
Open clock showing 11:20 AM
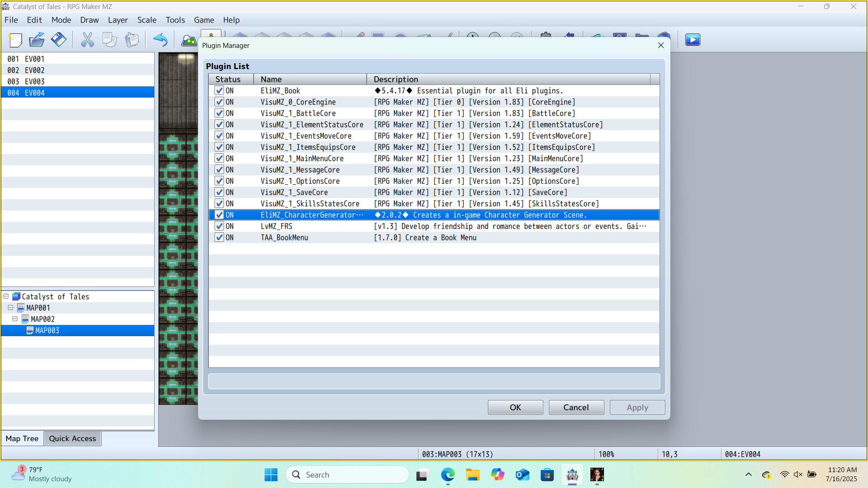click(842, 474)
